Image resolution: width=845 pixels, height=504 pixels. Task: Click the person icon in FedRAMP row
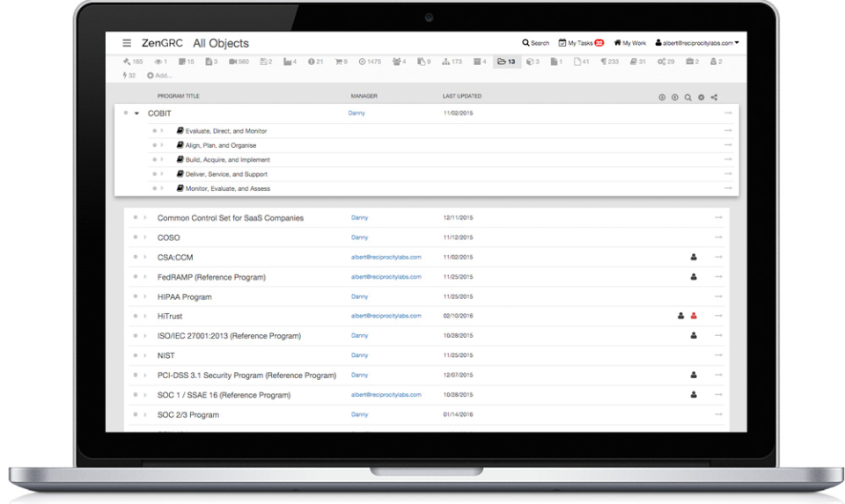pyautogui.click(x=694, y=277)
